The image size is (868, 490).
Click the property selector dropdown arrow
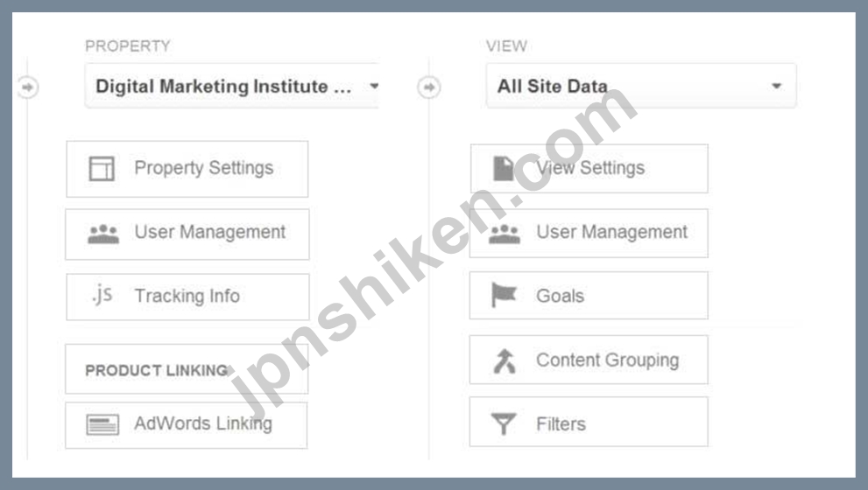click(x=374, y=86)
